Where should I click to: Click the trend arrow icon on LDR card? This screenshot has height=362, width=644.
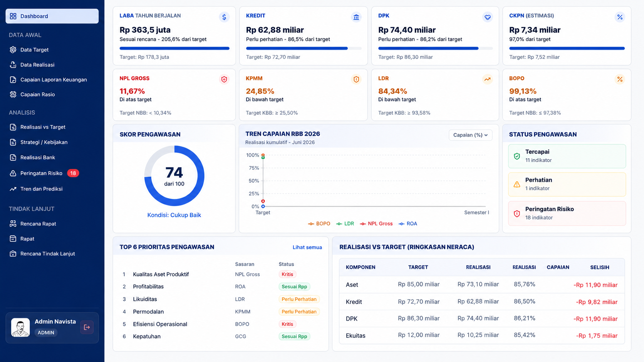[x=488, y=79]
